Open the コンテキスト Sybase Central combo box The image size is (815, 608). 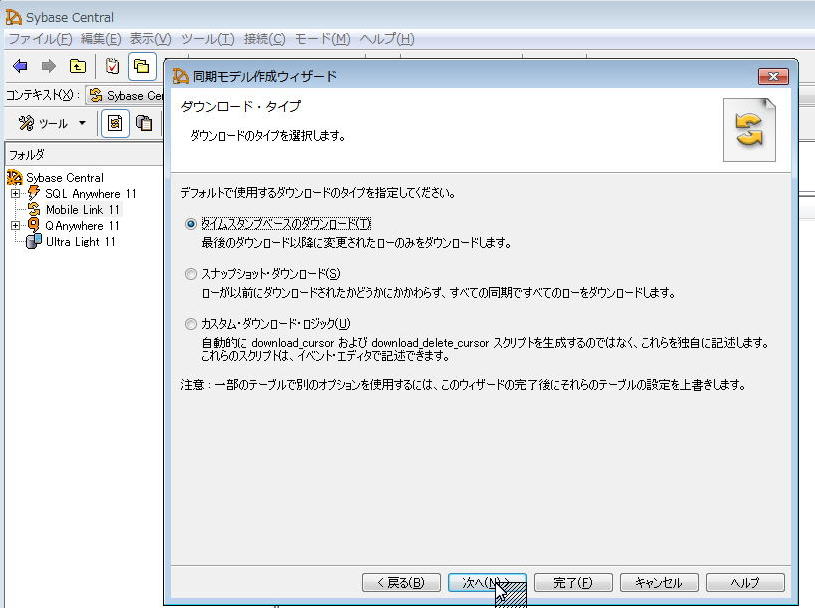(x=126, y=96)
